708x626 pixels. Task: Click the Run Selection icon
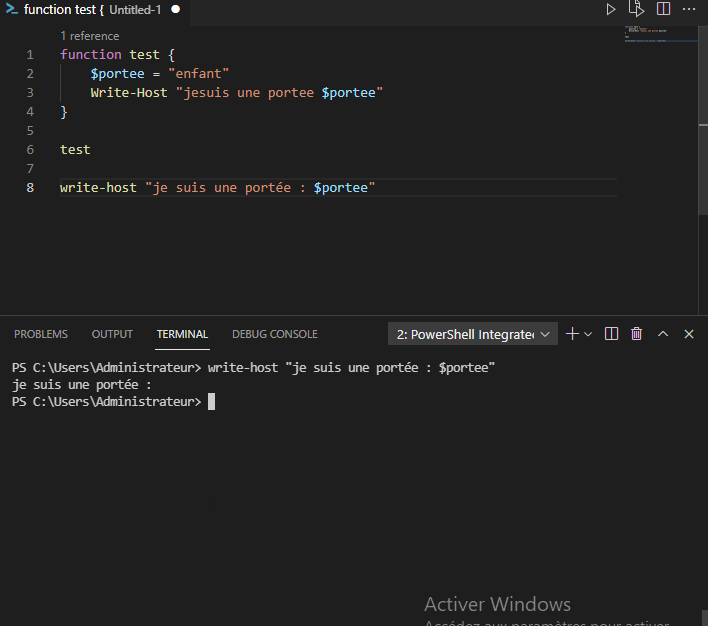click(637, 9)
